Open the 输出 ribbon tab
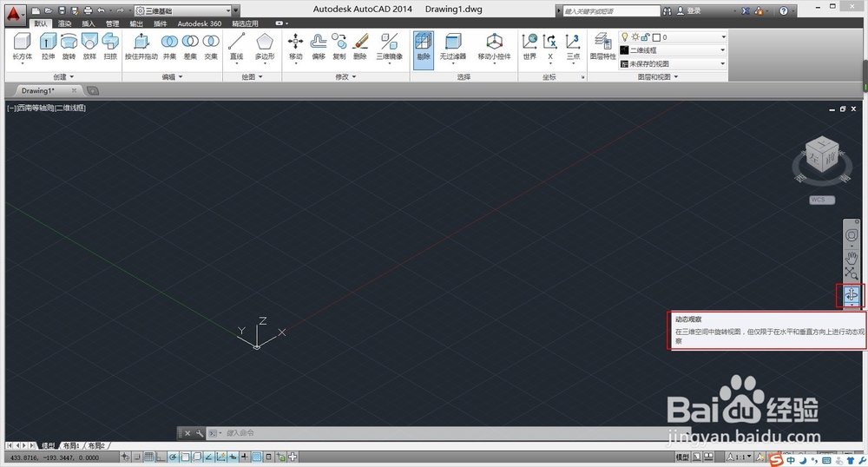 136,23
